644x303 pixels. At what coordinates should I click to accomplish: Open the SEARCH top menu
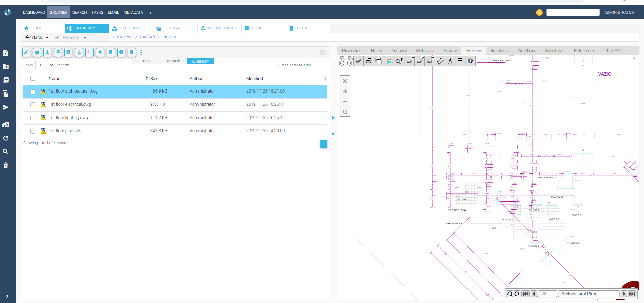80,12
